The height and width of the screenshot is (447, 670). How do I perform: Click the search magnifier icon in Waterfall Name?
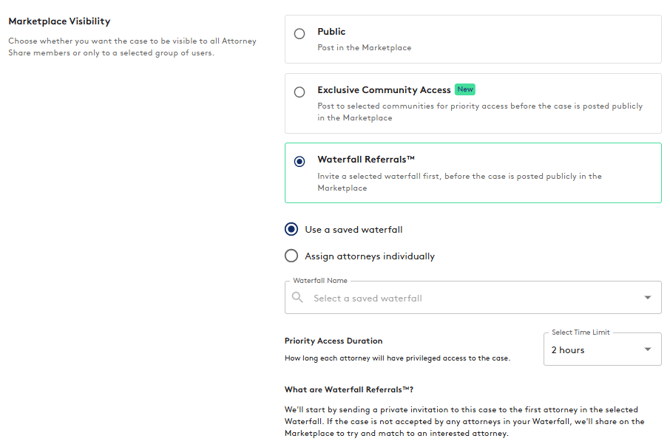coord(298,298)
